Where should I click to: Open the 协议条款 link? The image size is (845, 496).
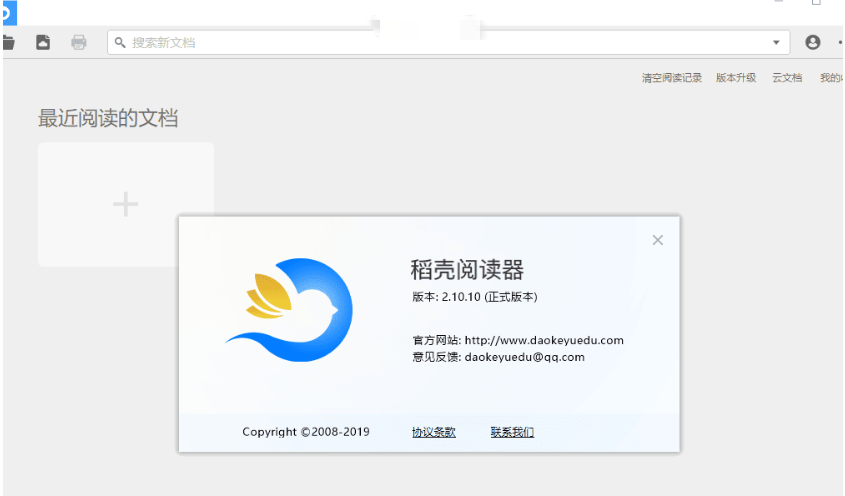(433, 432)
